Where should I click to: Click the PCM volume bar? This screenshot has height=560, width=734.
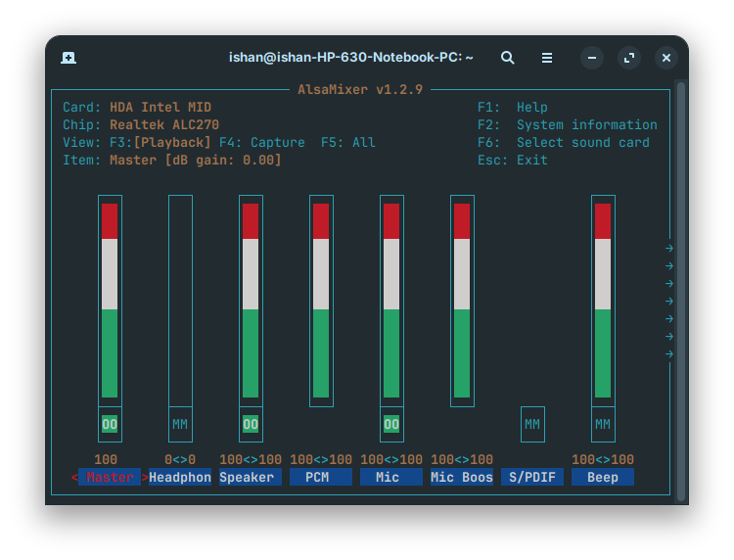click(x=321, y=299)
